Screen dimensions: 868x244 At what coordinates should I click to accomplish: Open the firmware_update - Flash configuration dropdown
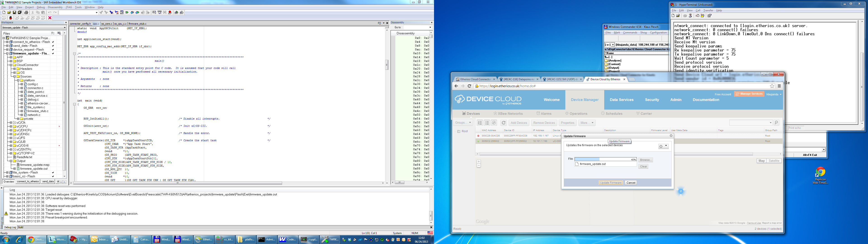pyautogui.click(x=34, y=28)
